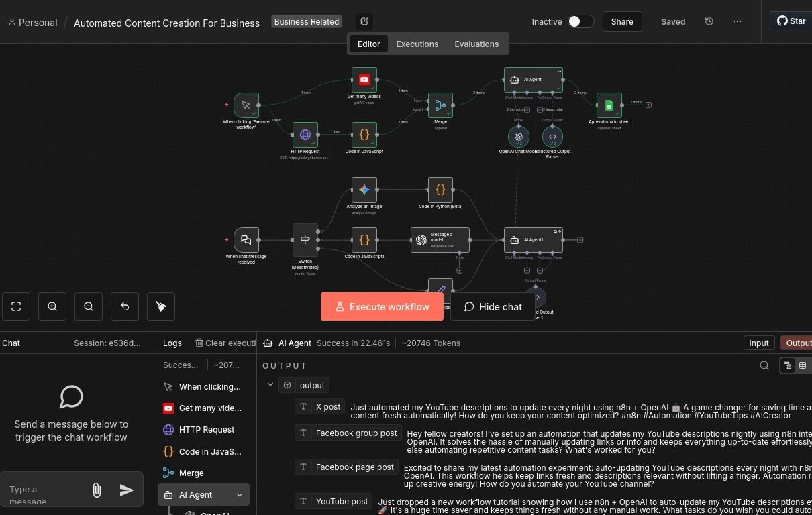
Task: Collapse the 'output' object tree
Action: 270,385
